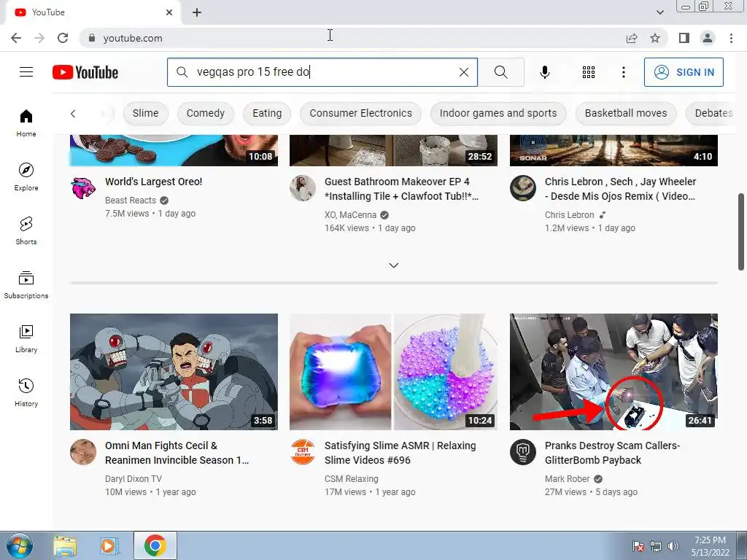The image size is (747, 560).
Task: Go to Home in sidebar
Action: pos(26,122)
